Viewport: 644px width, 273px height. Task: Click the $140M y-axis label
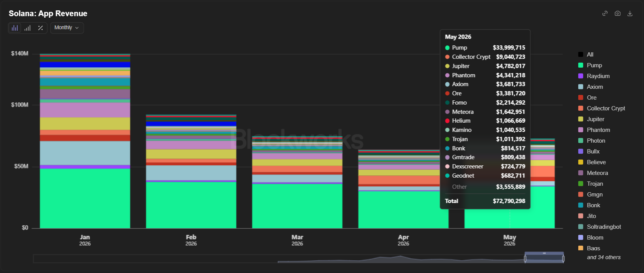(20, 53)
